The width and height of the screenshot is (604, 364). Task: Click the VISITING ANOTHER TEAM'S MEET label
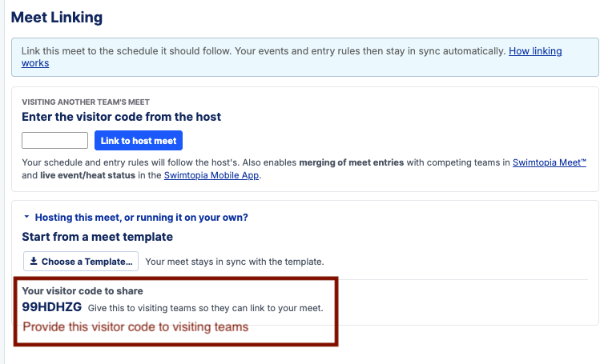pos(86,102)
